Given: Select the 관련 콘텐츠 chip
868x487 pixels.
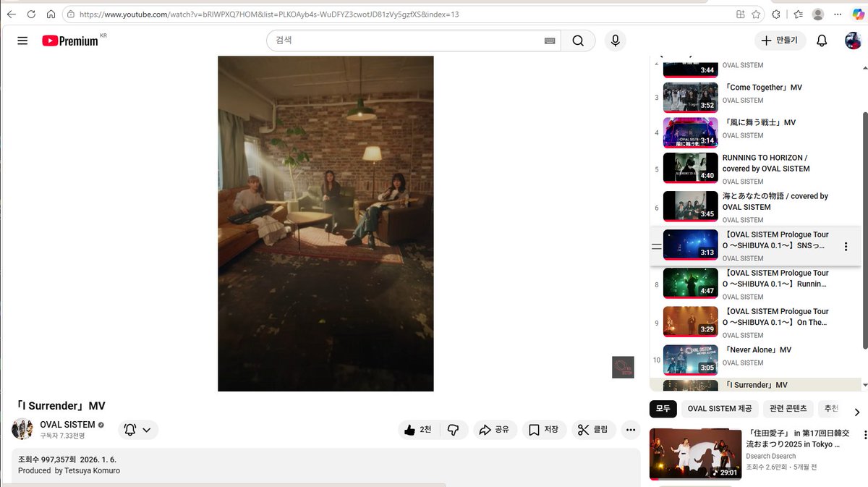Looking at the screenshot, I should (x=788, y=409).
